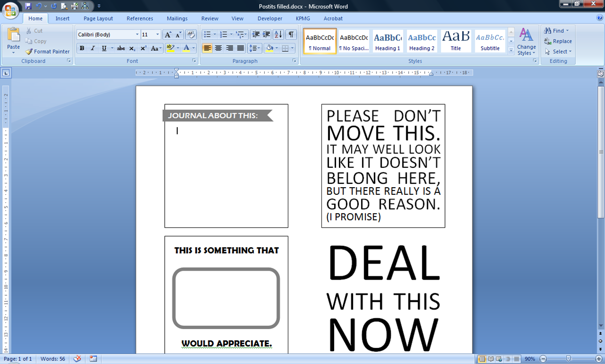Switch to Web Layout view
This screenshot has height=364, width=605.
click(x=499, y=359)
